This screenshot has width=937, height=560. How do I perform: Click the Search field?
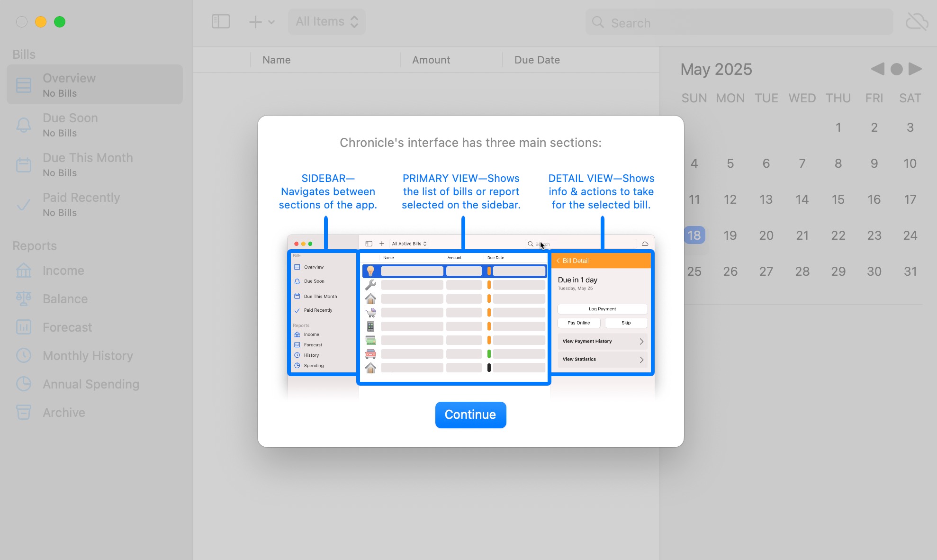tap(739, 22)
